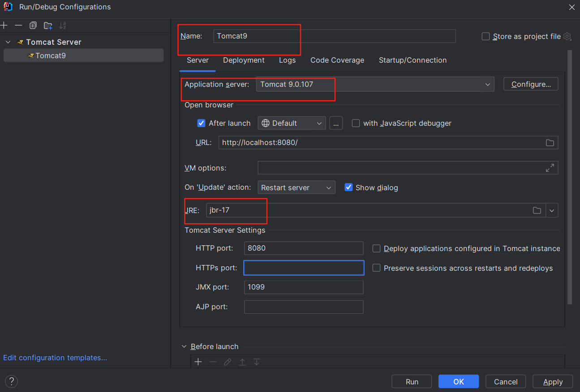Open Store as project file settings gear

[567, 36]
